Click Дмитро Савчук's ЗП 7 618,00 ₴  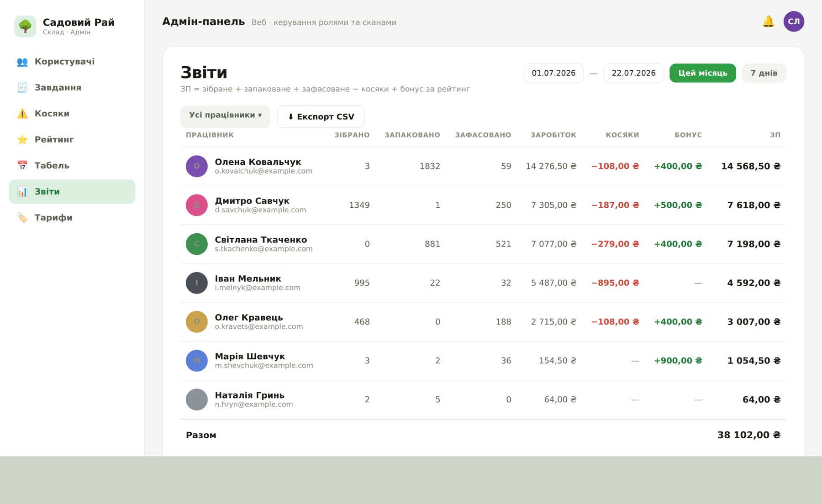pyautogui.click(x=754, y=205)
